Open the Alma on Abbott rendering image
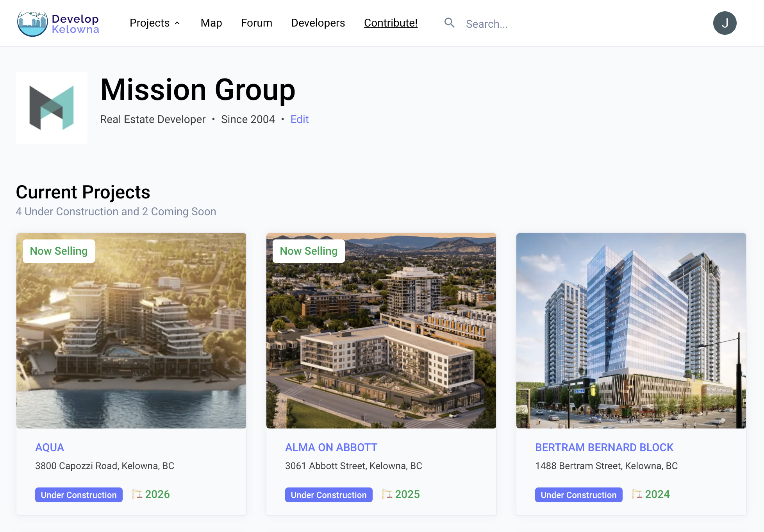Image resolution: width=764 pixels, height=532 pixels. tap(381, 331)
